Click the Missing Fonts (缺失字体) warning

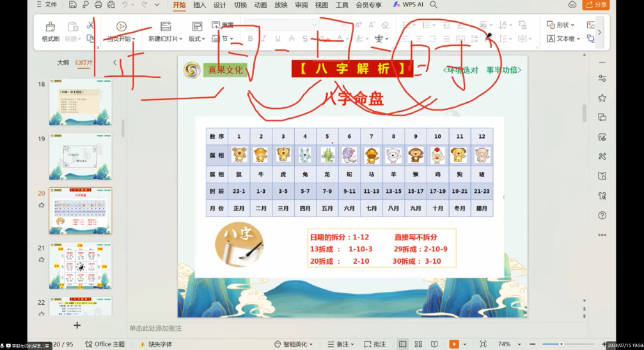(156, 344)
